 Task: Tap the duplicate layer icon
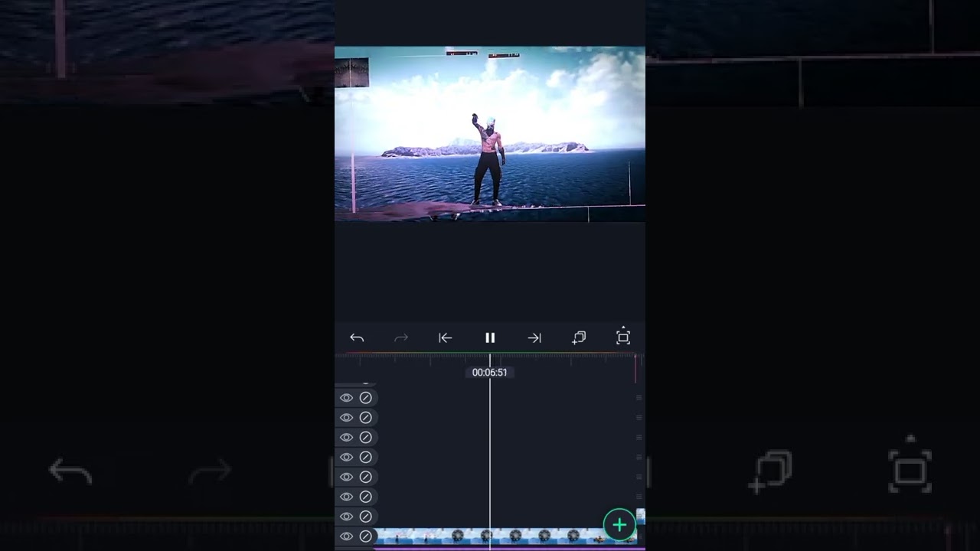coord(579,337)
